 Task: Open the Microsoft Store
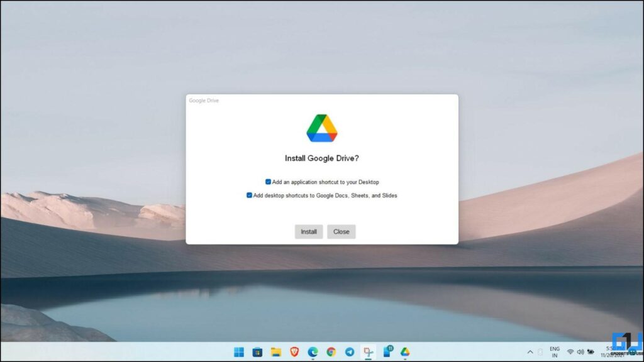257,353
